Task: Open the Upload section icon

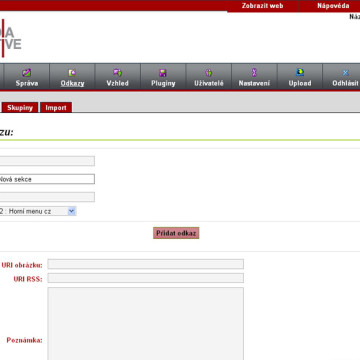Action: [x=300, y=73]
